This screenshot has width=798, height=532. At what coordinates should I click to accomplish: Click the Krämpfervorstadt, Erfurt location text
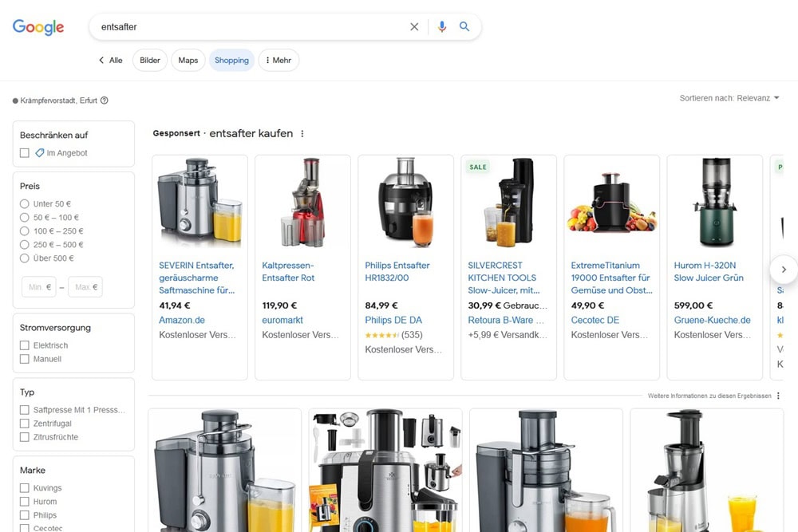coord(58,100)
